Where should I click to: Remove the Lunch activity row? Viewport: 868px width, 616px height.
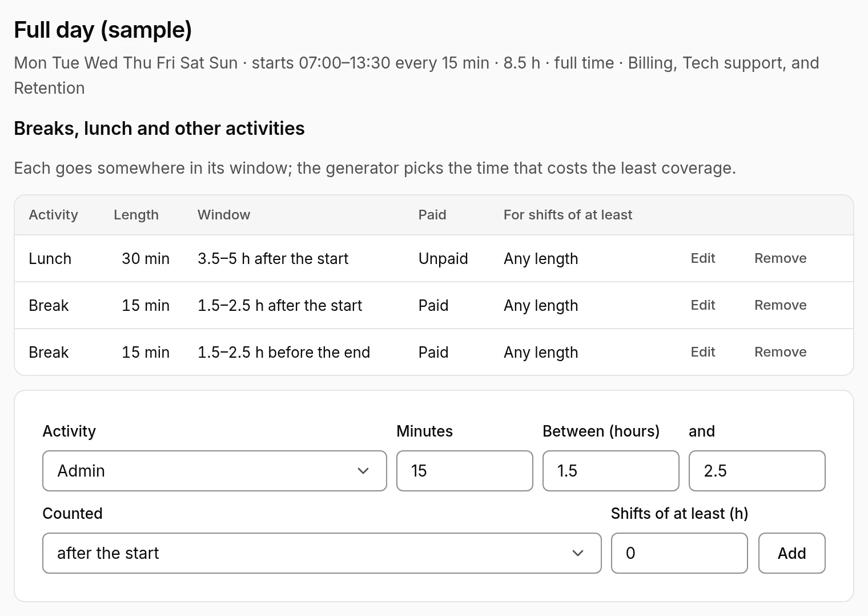780,258
